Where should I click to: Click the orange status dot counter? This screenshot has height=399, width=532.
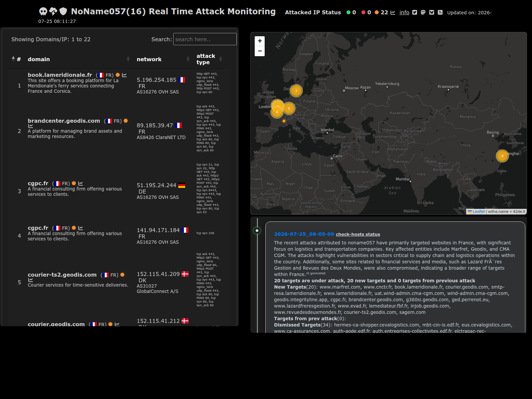coord(381,12)
